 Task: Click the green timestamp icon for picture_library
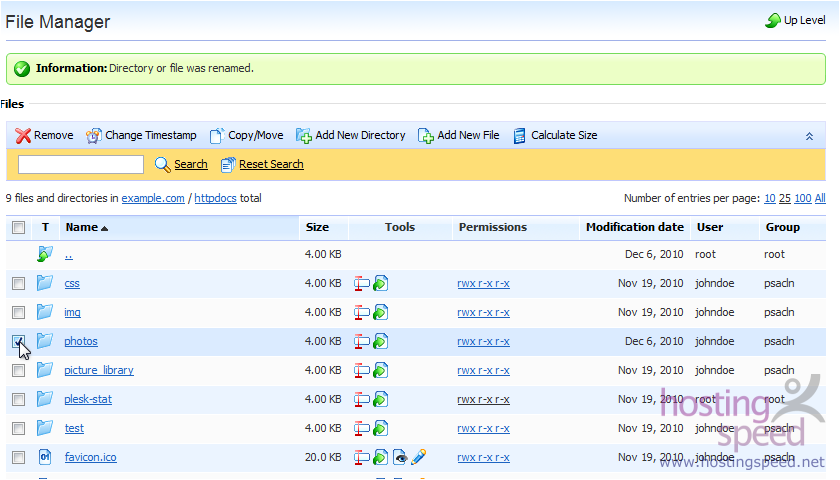click(380, 370)
